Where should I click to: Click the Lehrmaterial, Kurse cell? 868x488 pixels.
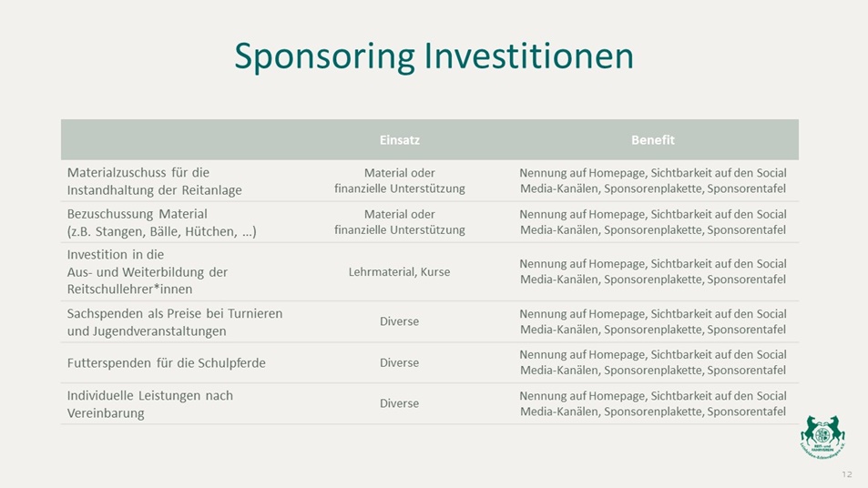(399, 271)
